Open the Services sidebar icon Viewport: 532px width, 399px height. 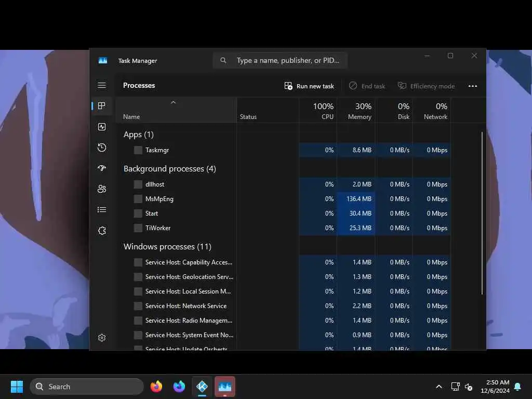[102, 231]
